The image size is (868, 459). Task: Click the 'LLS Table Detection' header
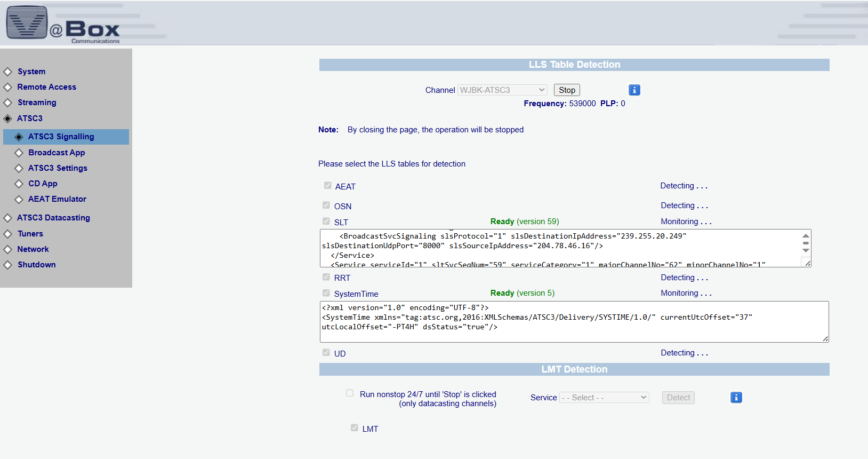pos(574,65)
